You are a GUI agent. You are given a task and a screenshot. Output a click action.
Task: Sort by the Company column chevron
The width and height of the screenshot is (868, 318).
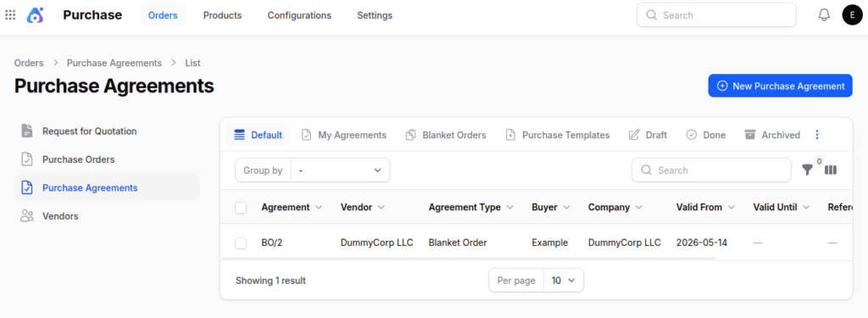point(639,207)
